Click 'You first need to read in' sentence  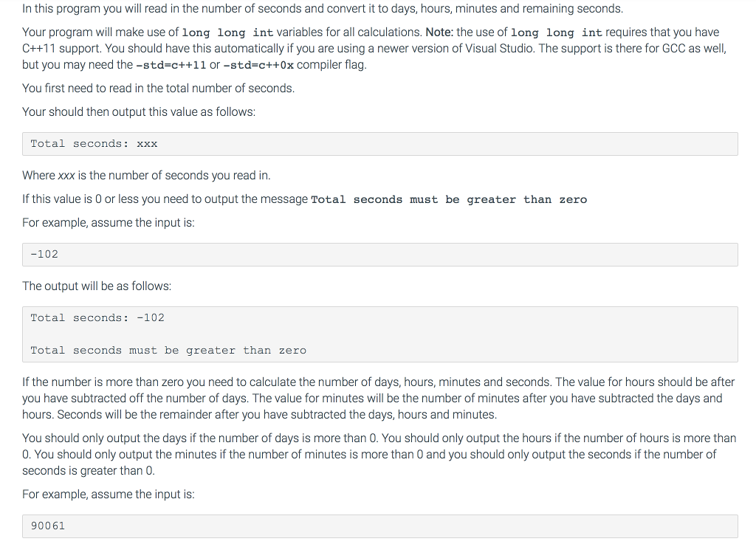(x=158, y=89)
